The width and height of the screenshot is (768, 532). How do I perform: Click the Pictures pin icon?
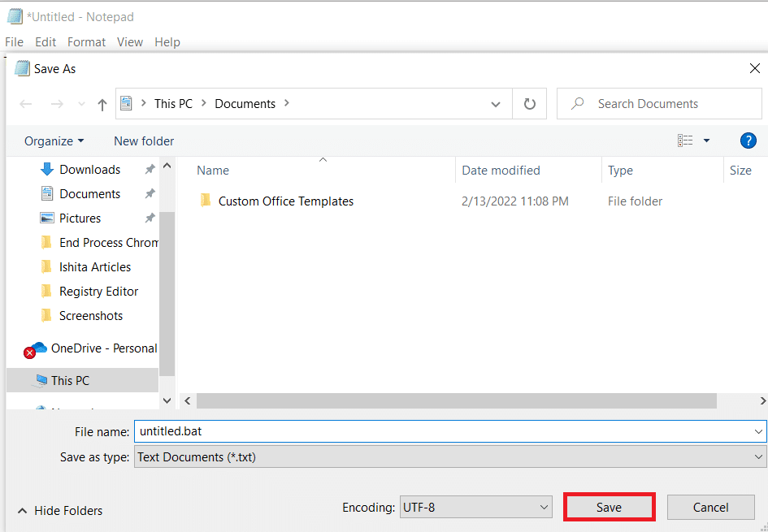tap(150, 218)
